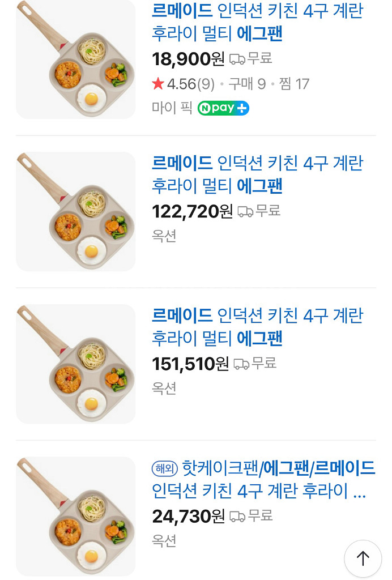Open the first egg pan product thumbnail

pos(75,59)
